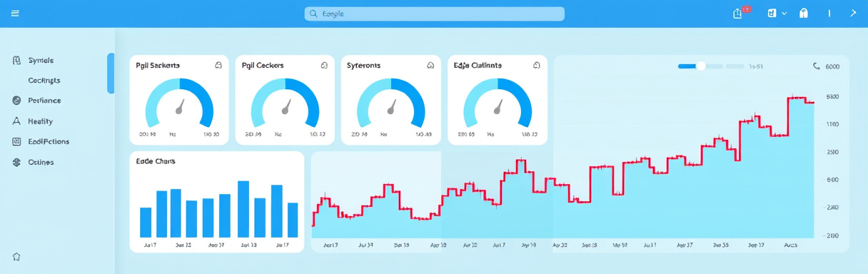Click the Eodifictions icon in the sidebar
The height and width of the screenshot is (274, 868).
pyautogui.click(x=16, y=141)
